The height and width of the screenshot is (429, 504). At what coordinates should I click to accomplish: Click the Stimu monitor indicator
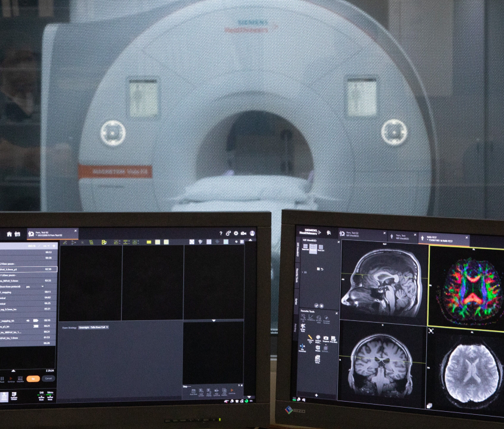pos(50,396)
